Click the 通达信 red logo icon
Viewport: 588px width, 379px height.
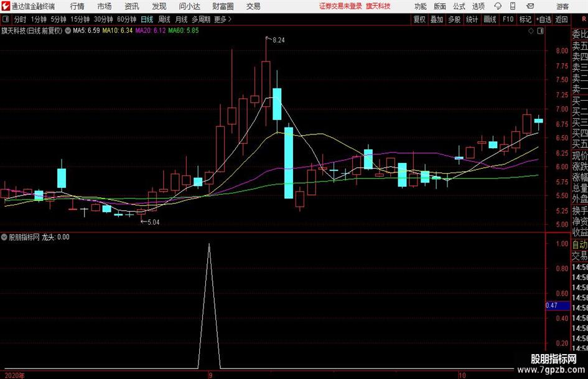[6, 6]
